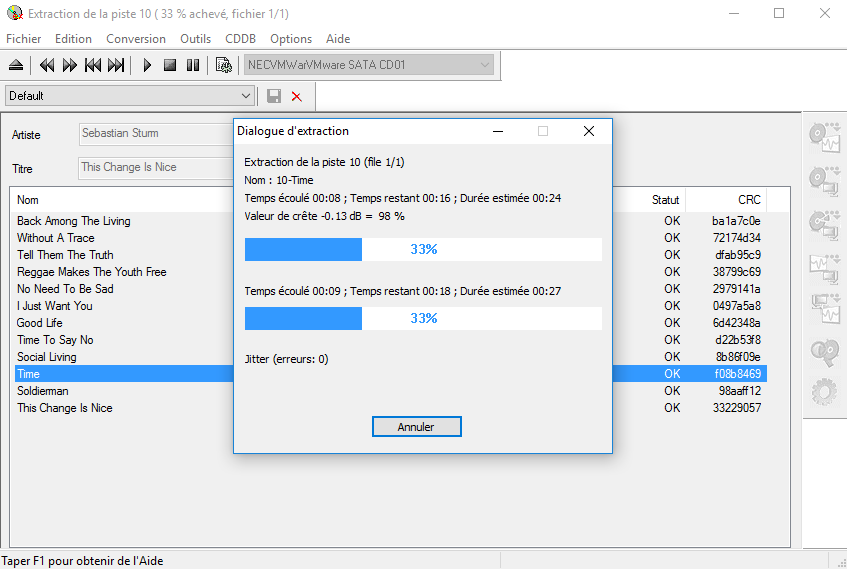Skip to the previous track

93,65
